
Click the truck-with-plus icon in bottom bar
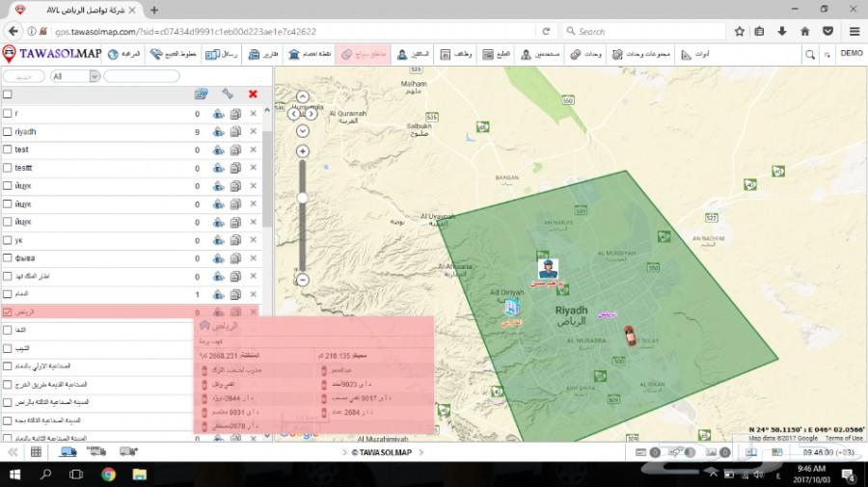click(128, 452)
